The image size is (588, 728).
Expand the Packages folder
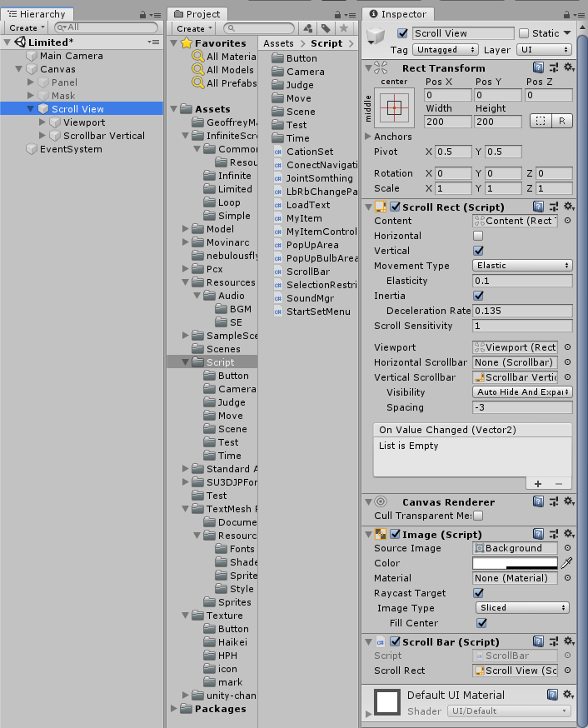(173, 709)
